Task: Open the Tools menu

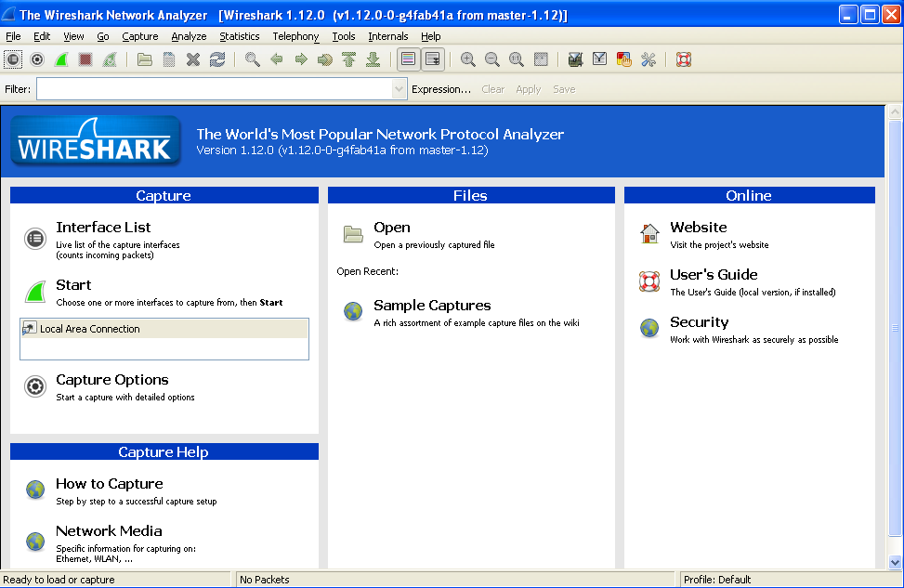Action: click(344, 36)
